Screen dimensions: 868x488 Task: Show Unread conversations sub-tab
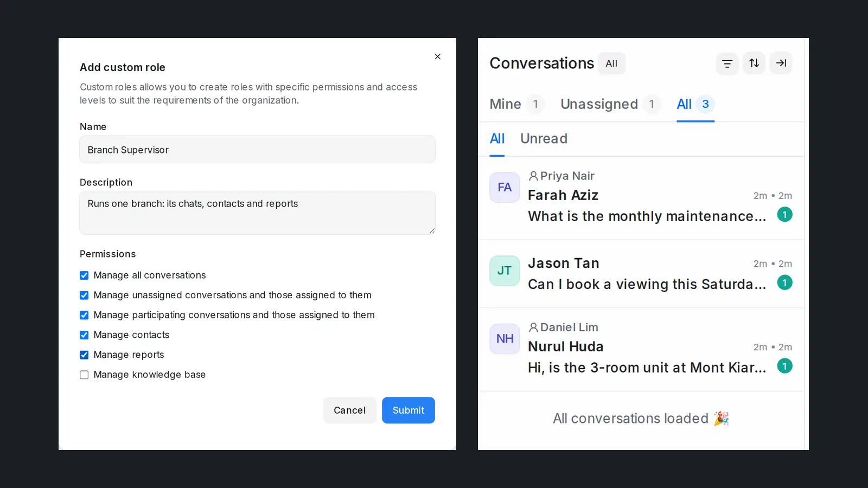pyautogui.click(x=544, y=139)
